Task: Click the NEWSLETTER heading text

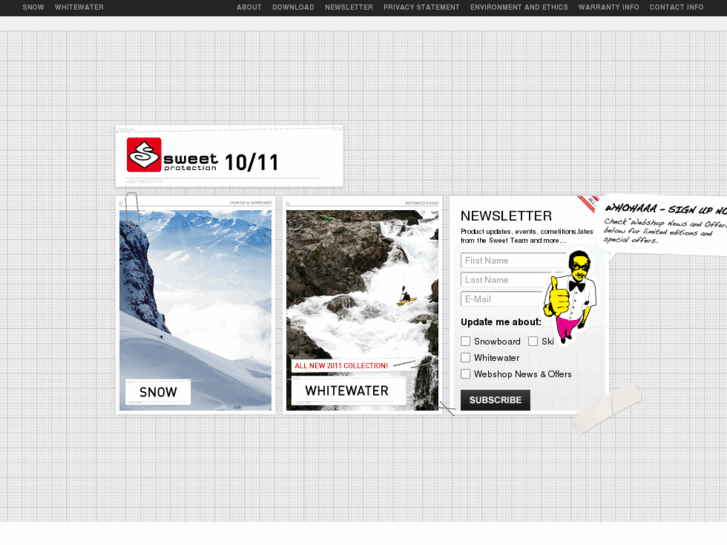Action: pyautogui.click(x=506, y=216)
